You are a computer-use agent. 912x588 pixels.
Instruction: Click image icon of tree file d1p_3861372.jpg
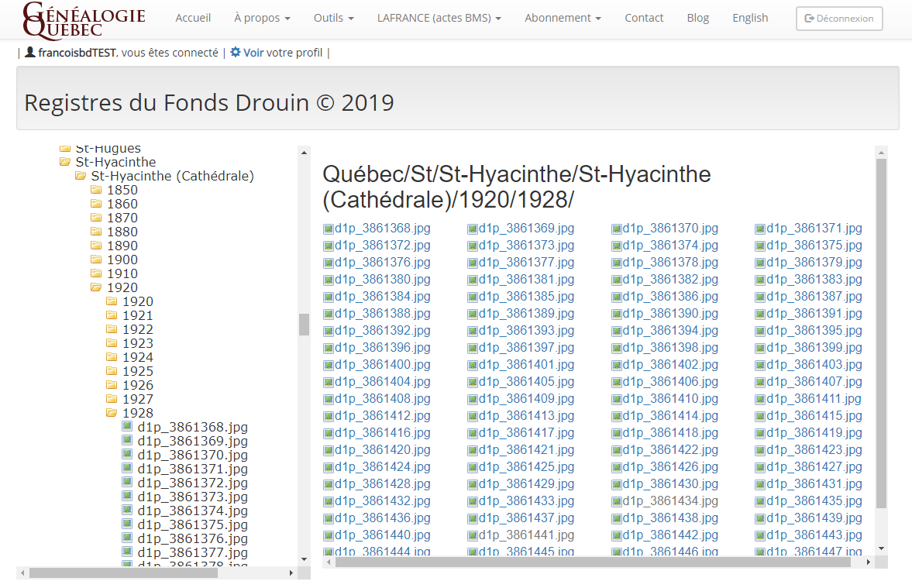[127, 482]
